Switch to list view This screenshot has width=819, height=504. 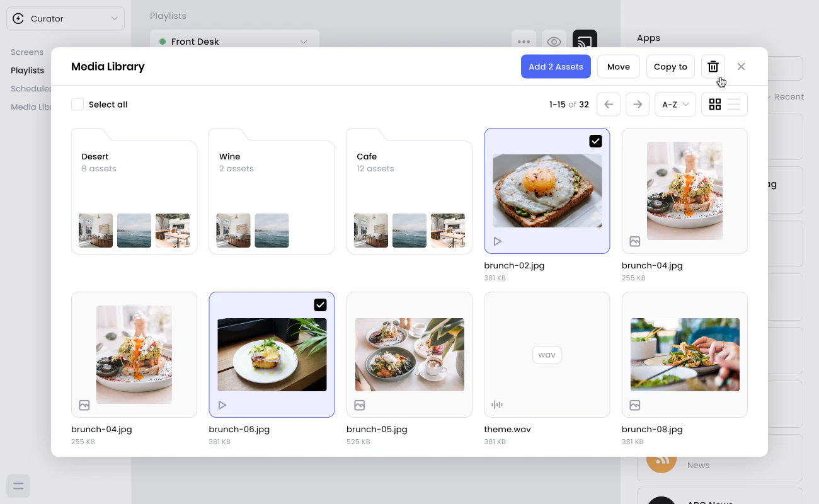734,105
